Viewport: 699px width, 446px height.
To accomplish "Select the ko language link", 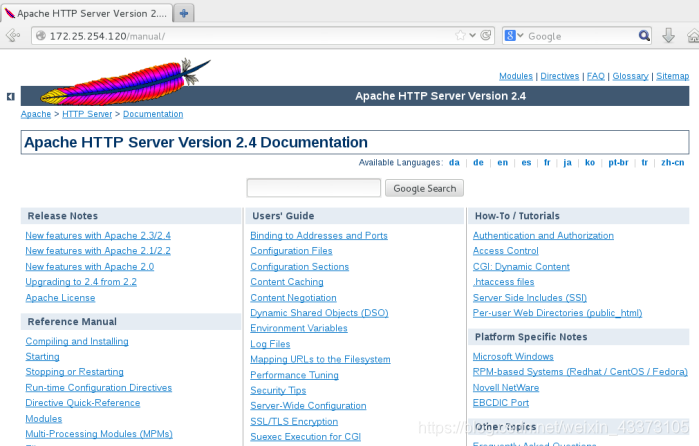I will (590, 162).
